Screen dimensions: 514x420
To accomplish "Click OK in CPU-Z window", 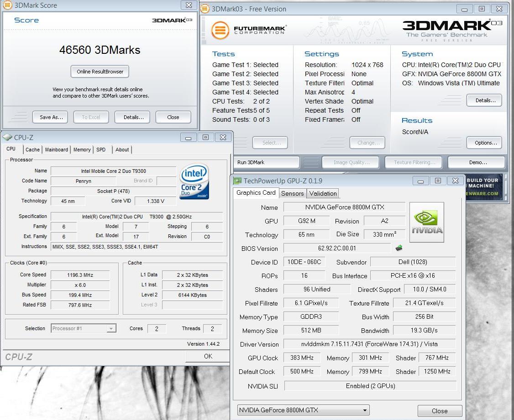I will [x=208, y=356].
